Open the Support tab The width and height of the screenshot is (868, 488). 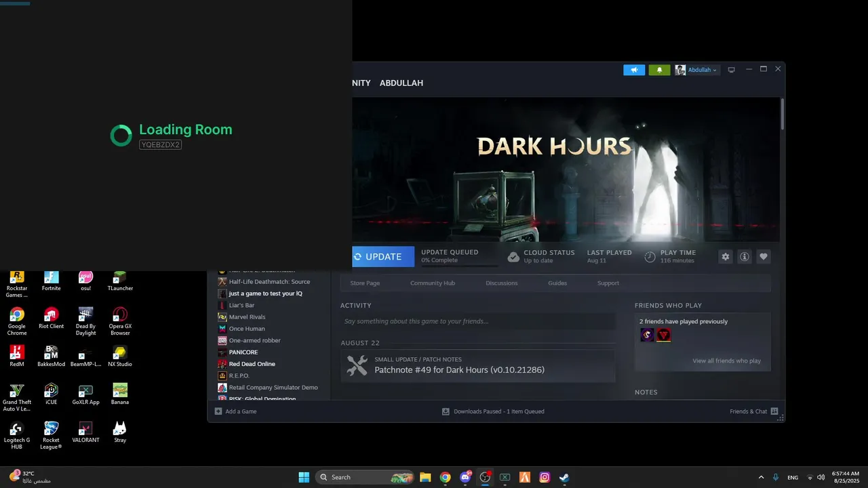click(x=608, y=283)
